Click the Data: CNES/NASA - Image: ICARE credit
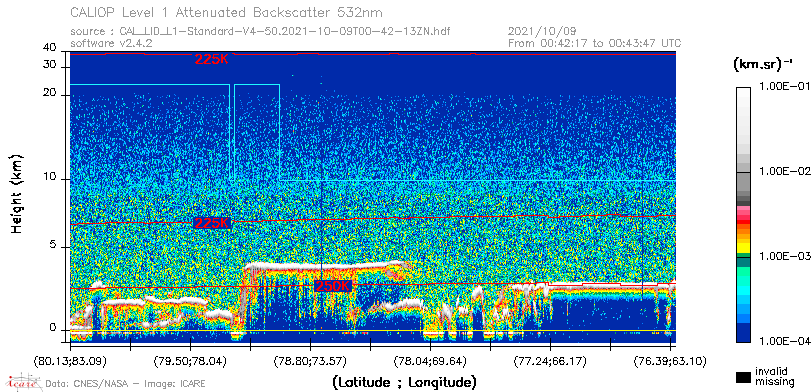Image resolution: width=811 pixels, height=392 pixels. point(126,384)
